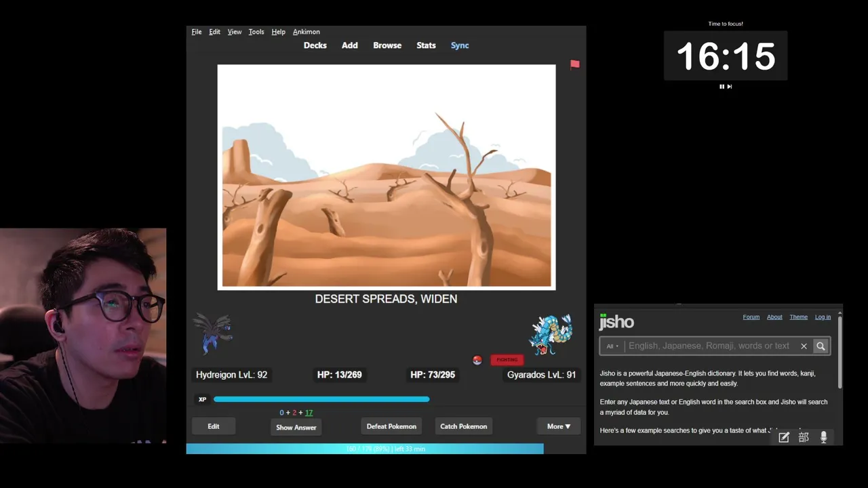Click the red flag icon on the card
868x488 pixels.
pyautogui.click(x=575, y=64)
